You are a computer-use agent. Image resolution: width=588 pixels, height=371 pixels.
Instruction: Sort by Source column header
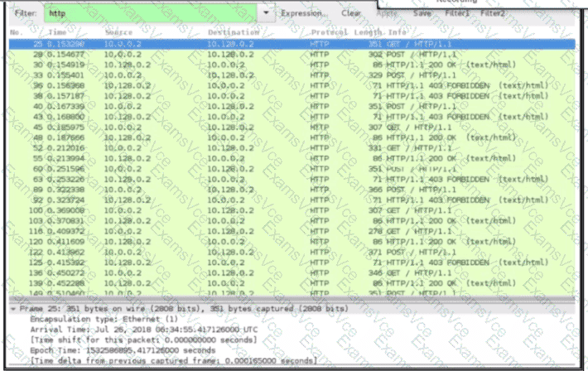point(118,31)
